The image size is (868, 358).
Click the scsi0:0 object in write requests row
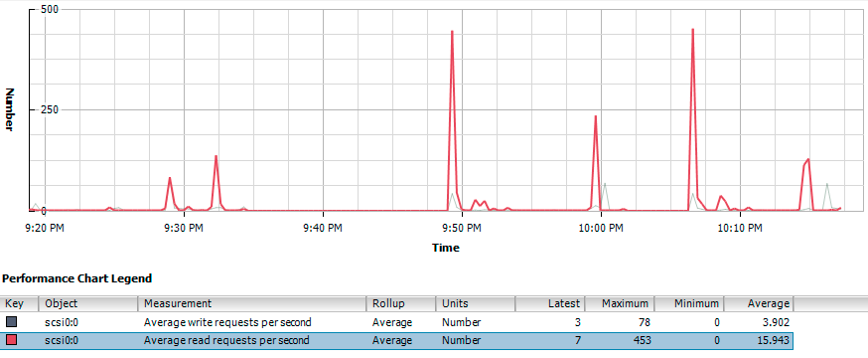pos(62,322)
